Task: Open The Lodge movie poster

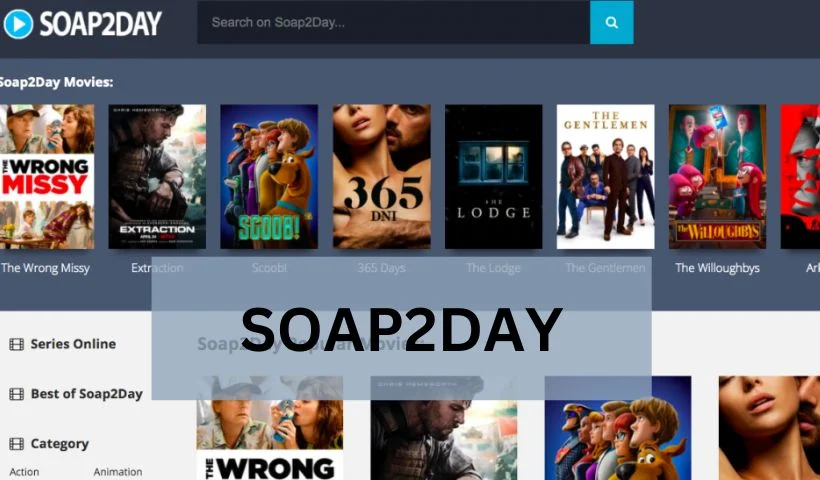Action: tap(494, 177)
